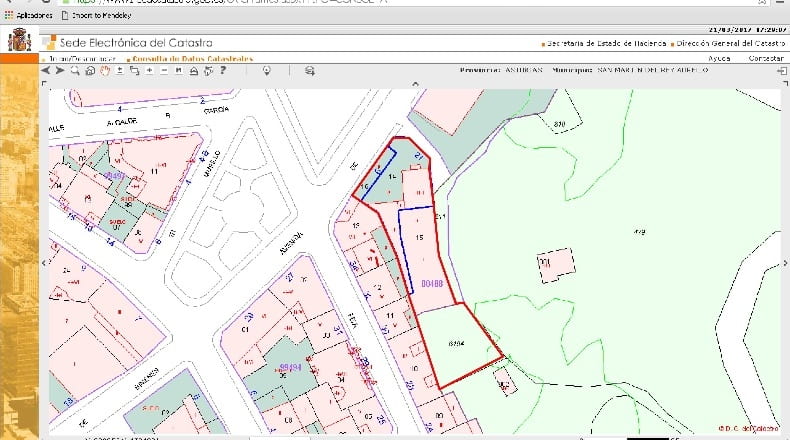The width and height of the screenshot is (790, 440).
Task: Zoom in with the plus icon
Action: tap(150, 71)
